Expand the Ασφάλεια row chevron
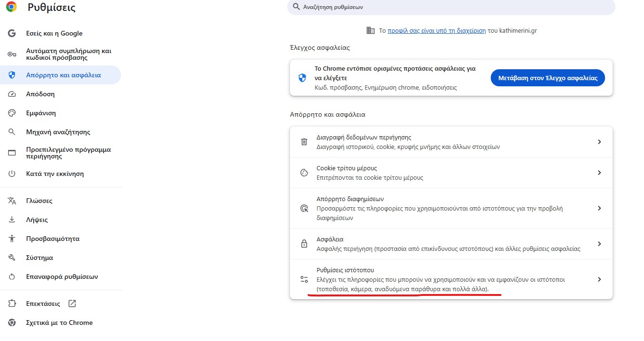This screenshot has height=341, width=644. [599, 244]
